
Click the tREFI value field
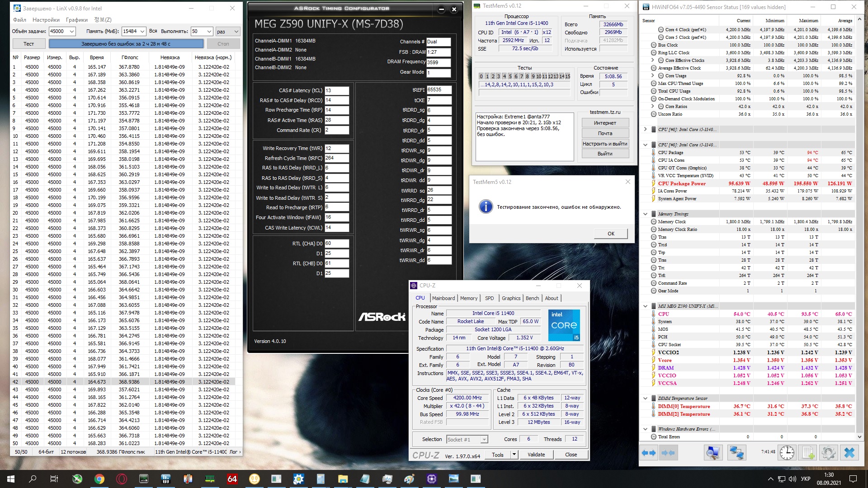tap(439, 90)
